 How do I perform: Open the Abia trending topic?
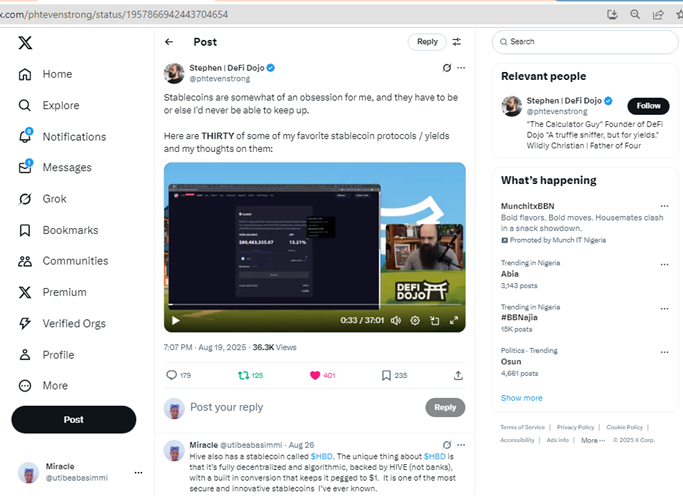click(510, 274)
